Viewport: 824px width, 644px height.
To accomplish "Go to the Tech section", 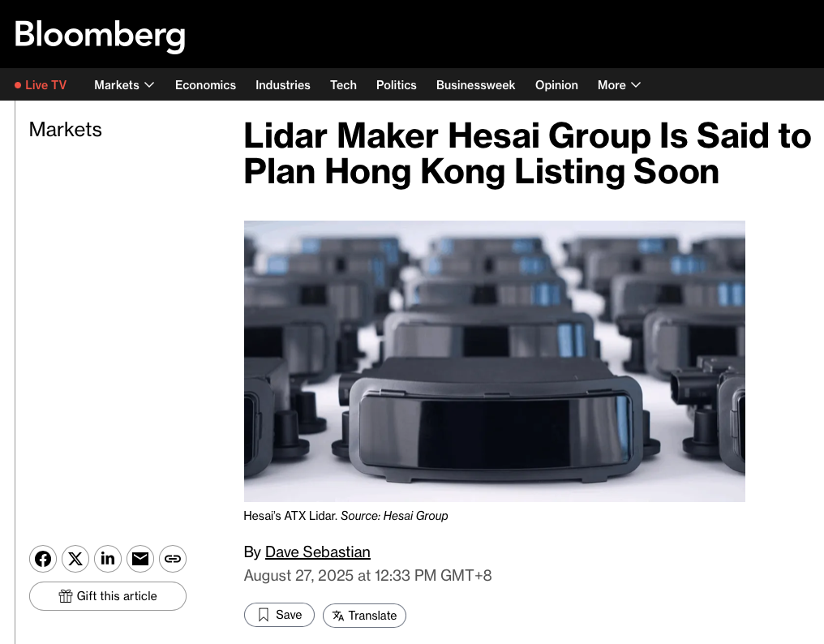I will pyautogui.click(x=343, y=85).
